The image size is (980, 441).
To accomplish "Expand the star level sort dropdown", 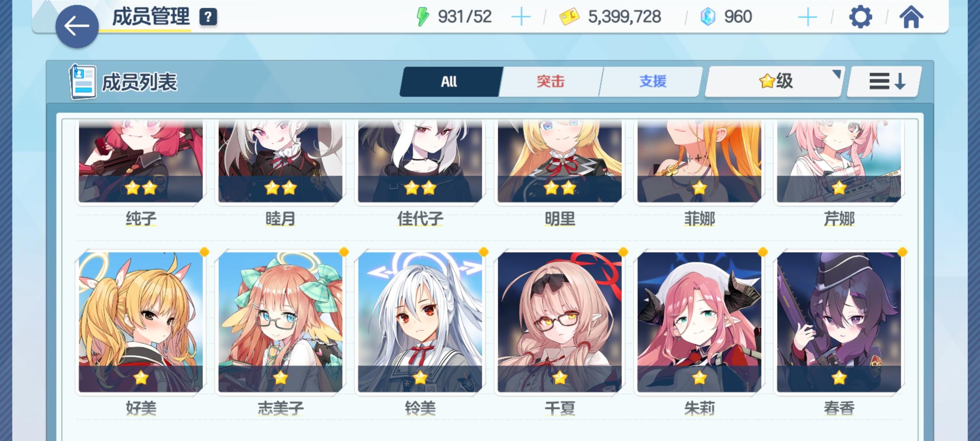I will click(775, 81).
